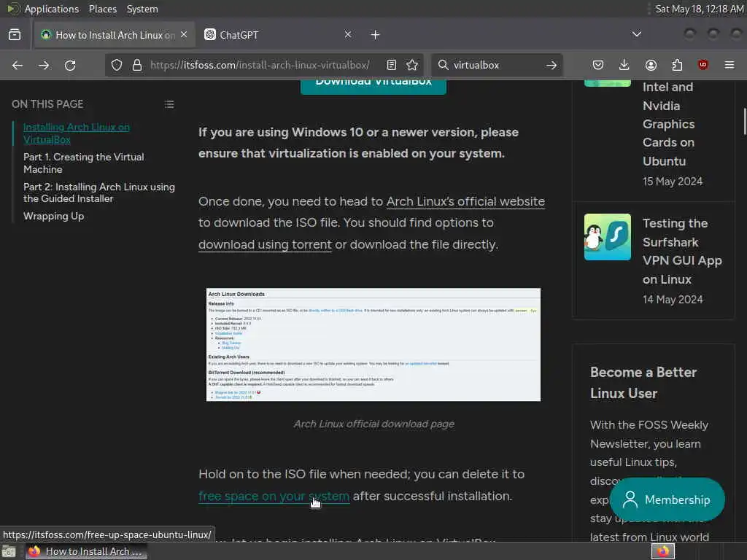The width and height of the screenshot is (747, 560).
Task: Open the Places menu
Action: (x=103, y=9)
